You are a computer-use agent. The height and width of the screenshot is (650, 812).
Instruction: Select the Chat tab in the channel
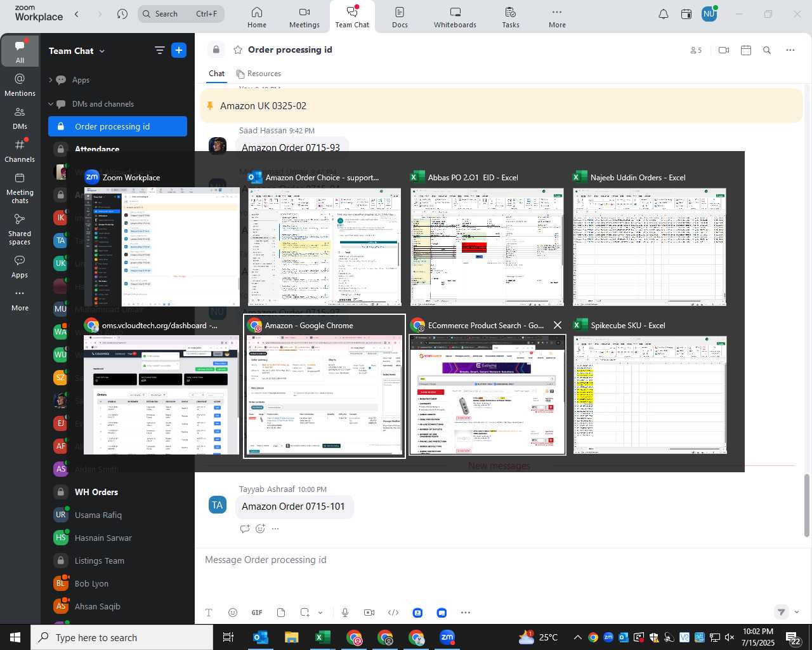(x=216, y=74)
